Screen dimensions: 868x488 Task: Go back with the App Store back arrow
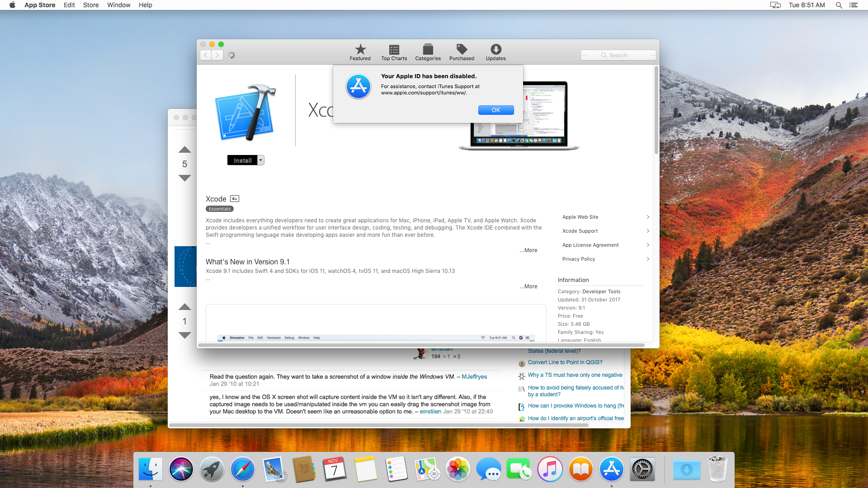click(206, 55)
